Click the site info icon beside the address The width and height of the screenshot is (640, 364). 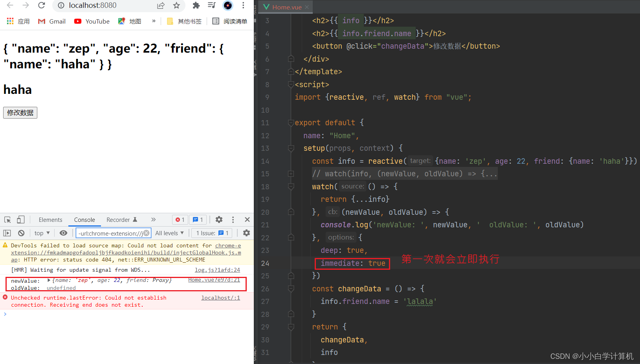61,5
